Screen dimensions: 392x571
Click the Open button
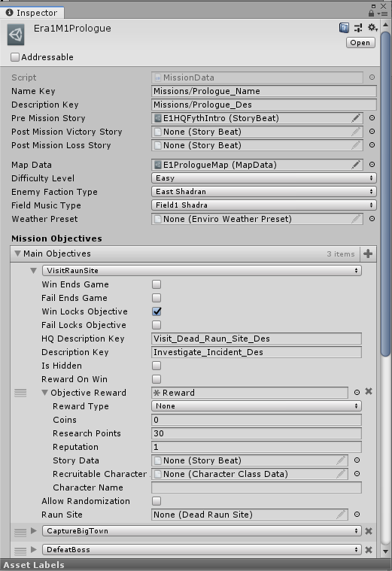point(360,43)
